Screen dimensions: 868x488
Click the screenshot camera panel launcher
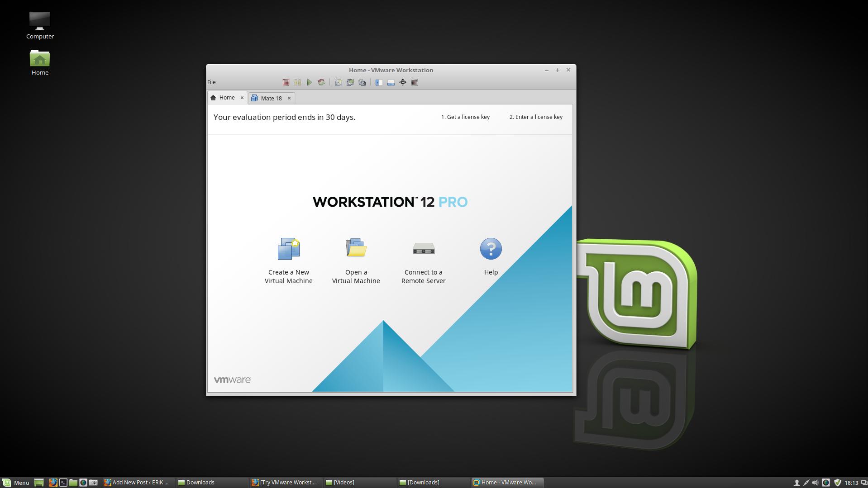click(x=93, y=483)
